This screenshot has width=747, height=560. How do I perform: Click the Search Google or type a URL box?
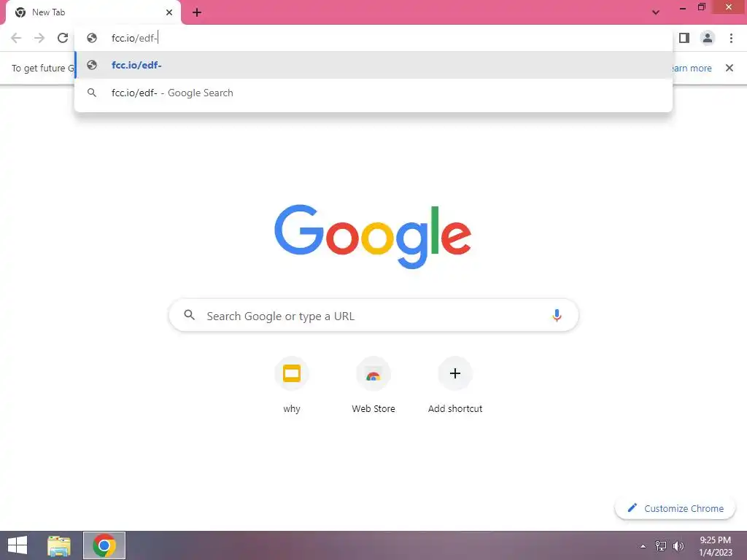pyautogui.click(x=373, y=315)
